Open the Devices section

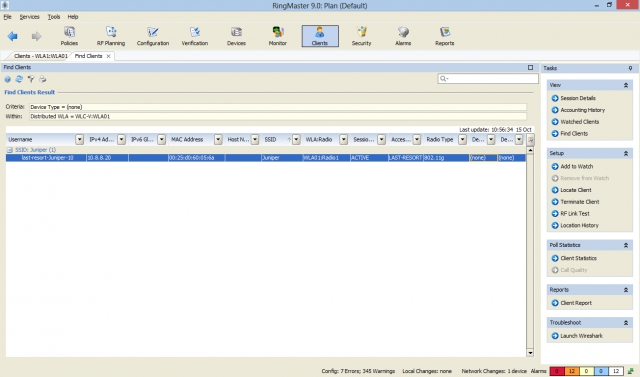tap(236, 36)
